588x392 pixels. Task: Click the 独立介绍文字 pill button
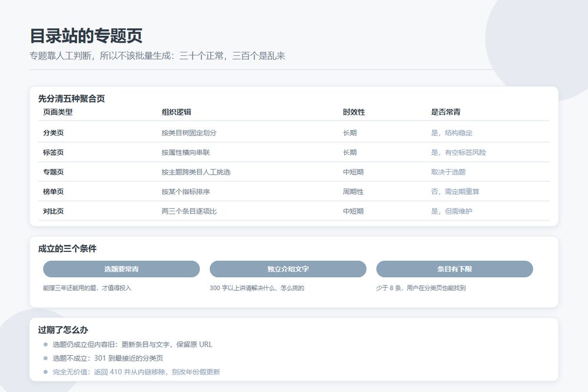click(x=288, y=269)
